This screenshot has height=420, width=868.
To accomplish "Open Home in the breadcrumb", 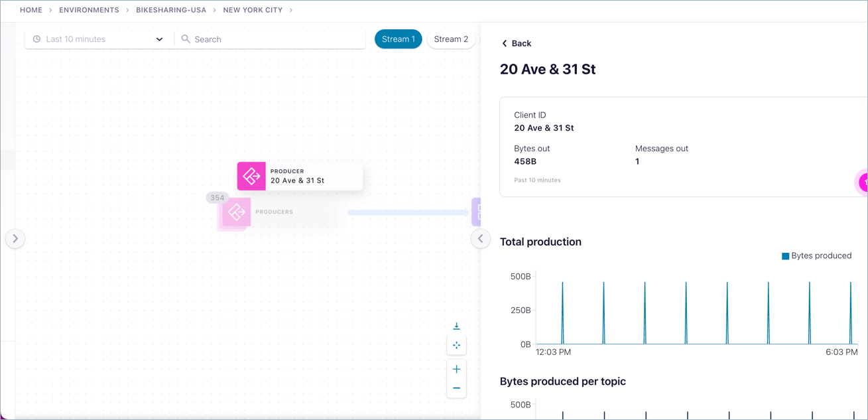I will click(x=31, y=10).
